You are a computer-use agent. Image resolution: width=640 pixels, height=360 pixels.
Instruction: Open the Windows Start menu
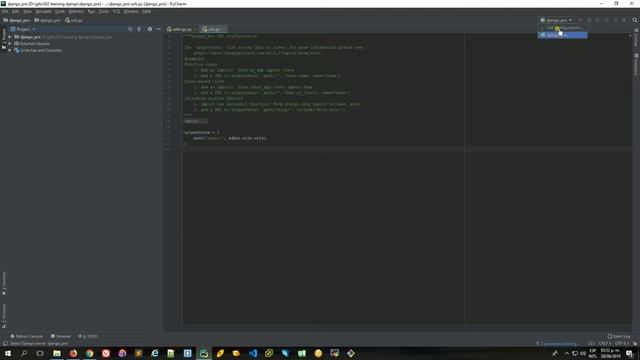(x=8, y=353)
